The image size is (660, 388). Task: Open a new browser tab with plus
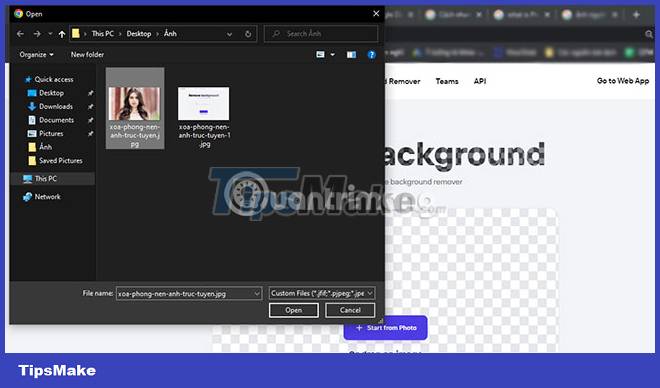[x=636, y=14]
